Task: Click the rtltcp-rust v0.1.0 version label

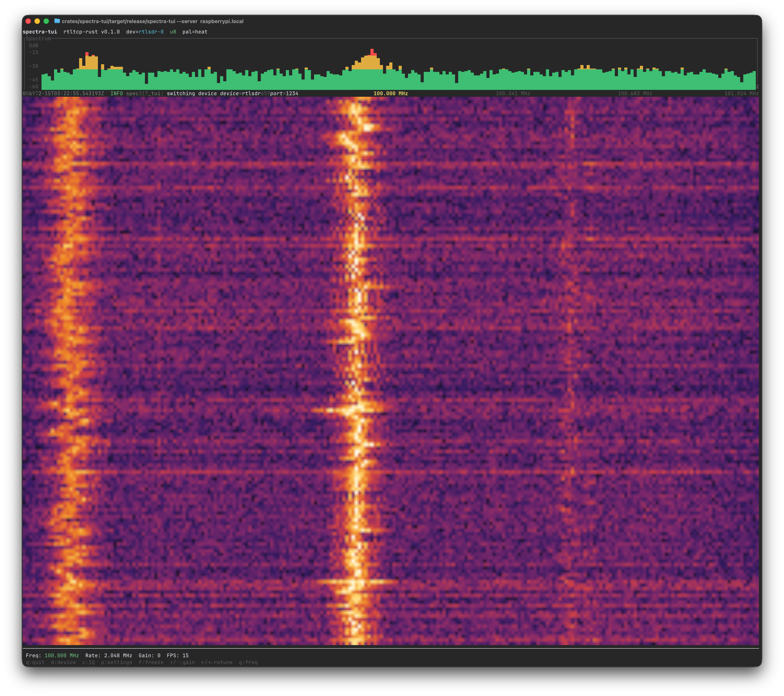Action: coord(90,32)
